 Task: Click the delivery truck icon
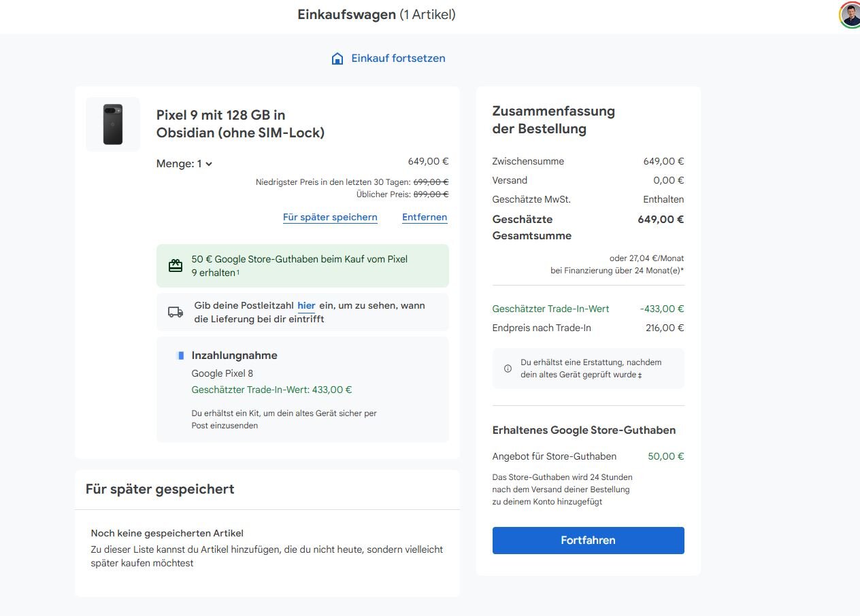pyautogui.click(x=176, y=312)
